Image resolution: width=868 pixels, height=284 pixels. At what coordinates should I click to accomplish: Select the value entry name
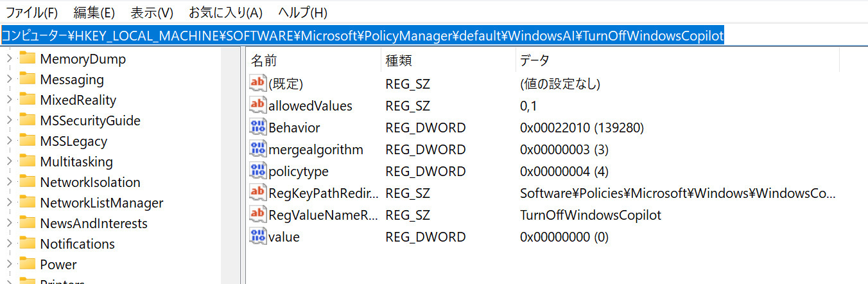pos(284,237)
